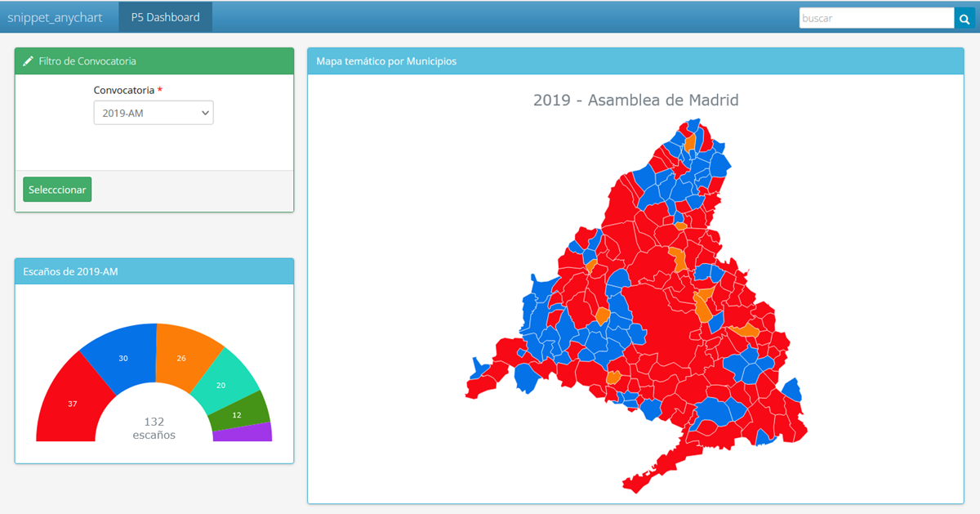Open the P5 Dashboard tab
This screenshot has height=514, width=980.
(x=165, y=17)
